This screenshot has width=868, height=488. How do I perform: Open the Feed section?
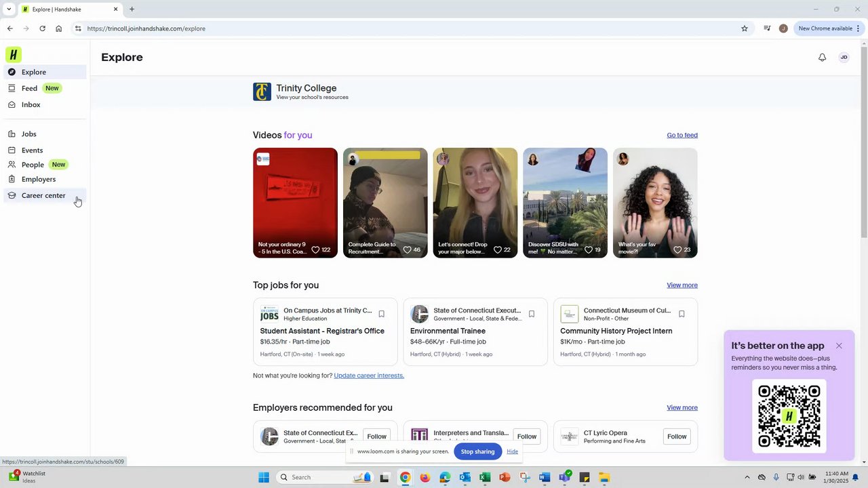click(x=45, y=88)
